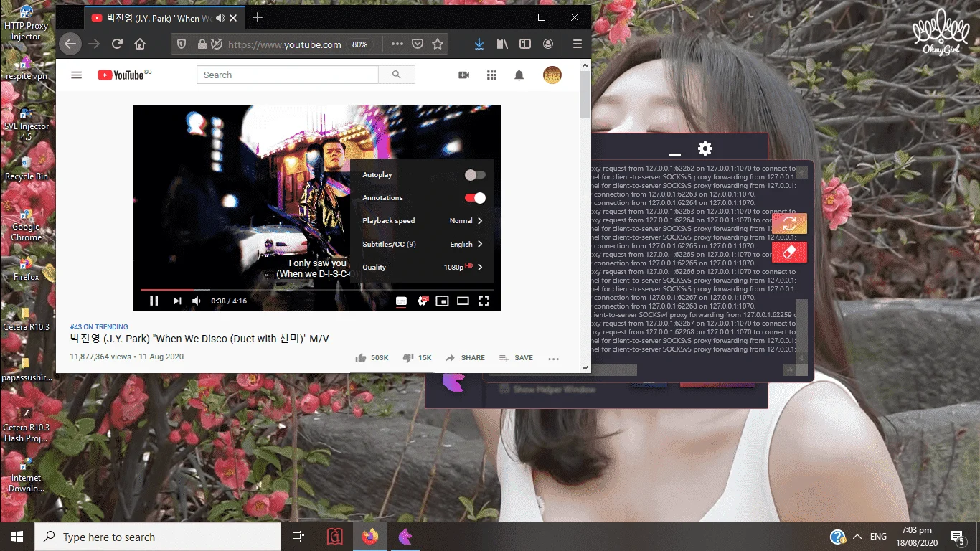Open Playback speed submenu
980x551 pixels.
click(423, 221)
